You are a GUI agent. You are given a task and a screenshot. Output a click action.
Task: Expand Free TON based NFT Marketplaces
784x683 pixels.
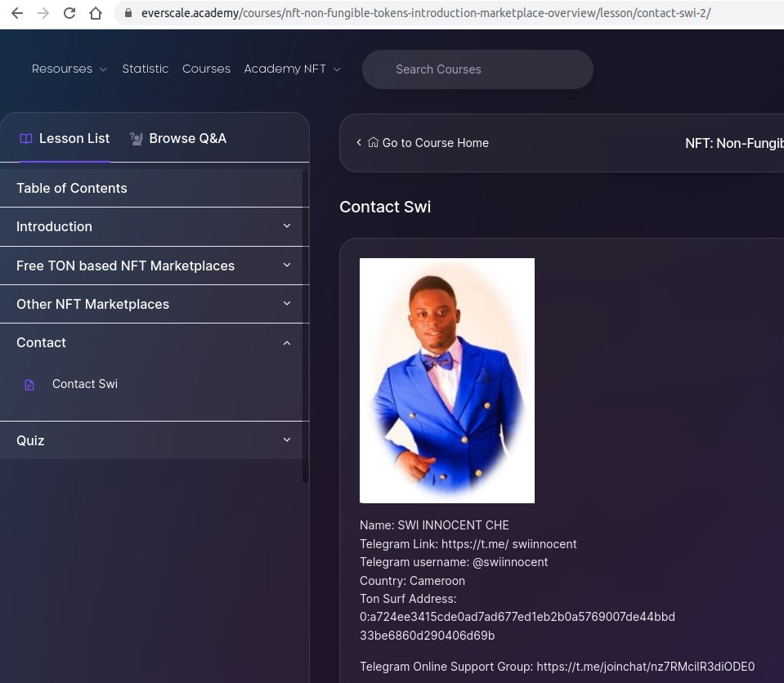(x=286, y=266)
